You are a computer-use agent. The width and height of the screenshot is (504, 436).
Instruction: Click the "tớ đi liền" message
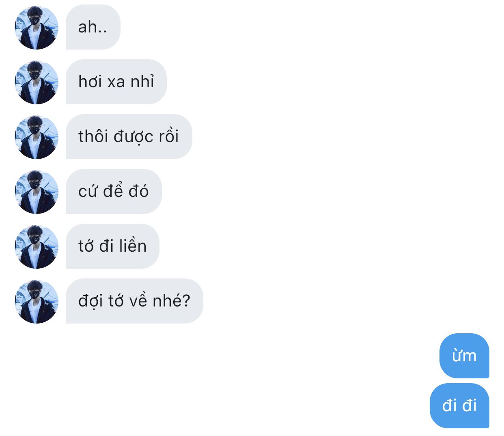pyautogui.click(x=112, y=246)
